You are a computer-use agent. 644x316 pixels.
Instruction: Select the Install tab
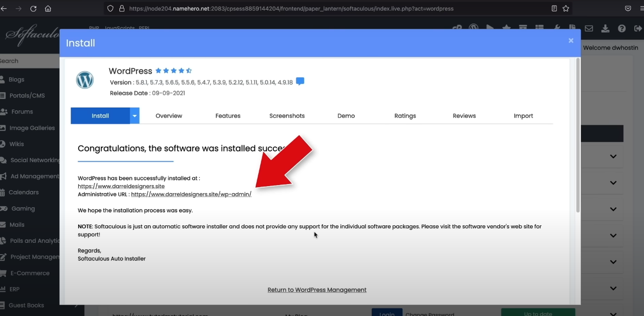click(100, 115)
